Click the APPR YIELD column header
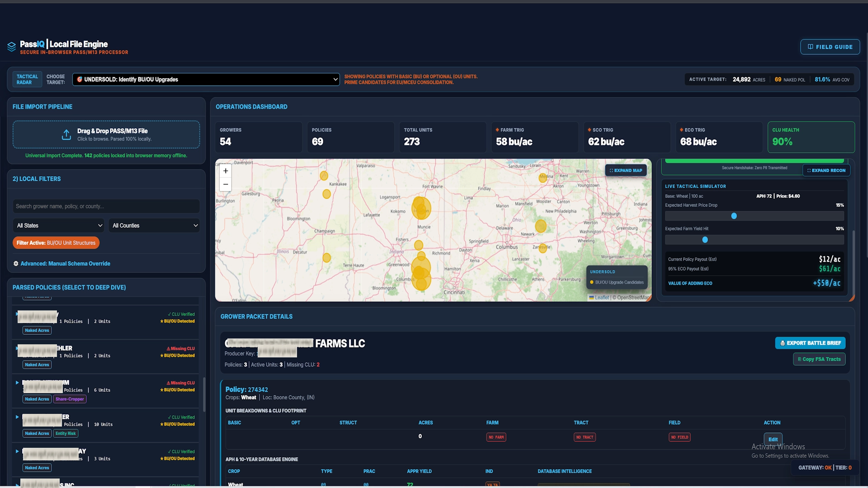This screenshot has height=488, width=868. 419,472
